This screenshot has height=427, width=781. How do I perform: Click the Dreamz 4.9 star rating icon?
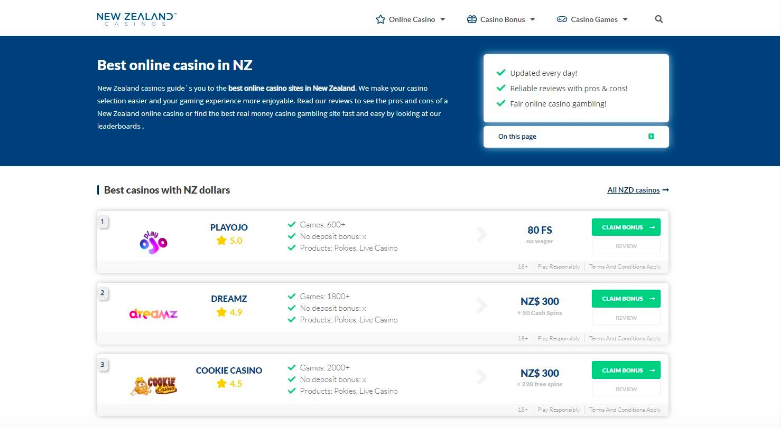point(222,312)
